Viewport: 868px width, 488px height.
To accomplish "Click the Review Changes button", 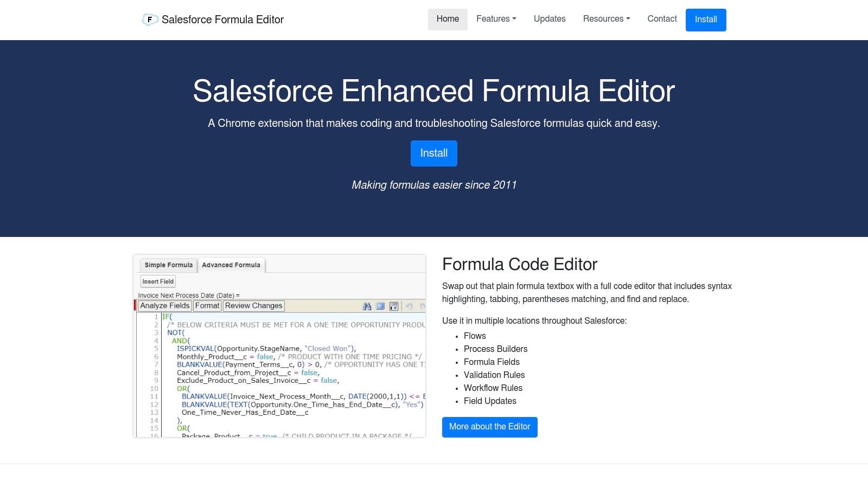I will [253, 306].
